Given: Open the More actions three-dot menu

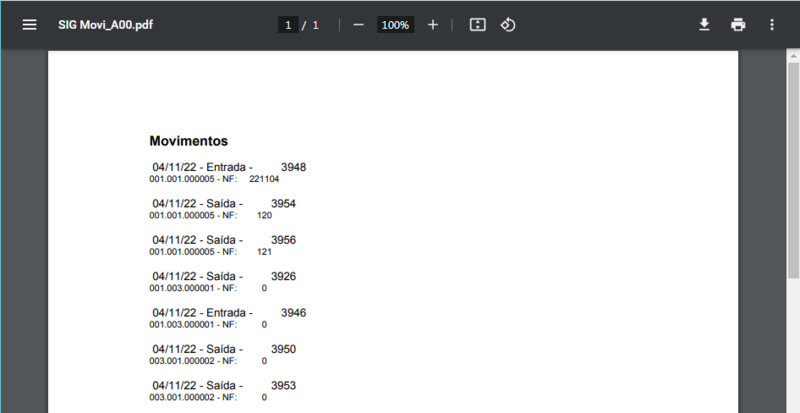Looking at the screenshot, I should [771, 25].
